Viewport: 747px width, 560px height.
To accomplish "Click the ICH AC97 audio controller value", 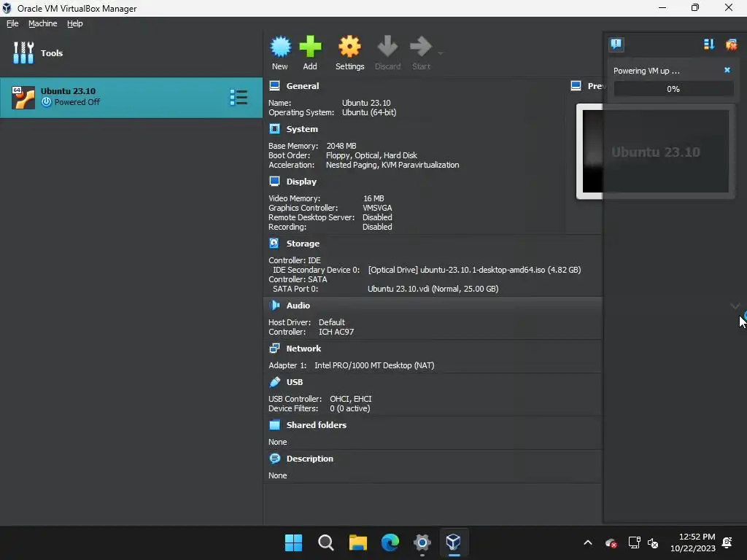I will 336,332.
